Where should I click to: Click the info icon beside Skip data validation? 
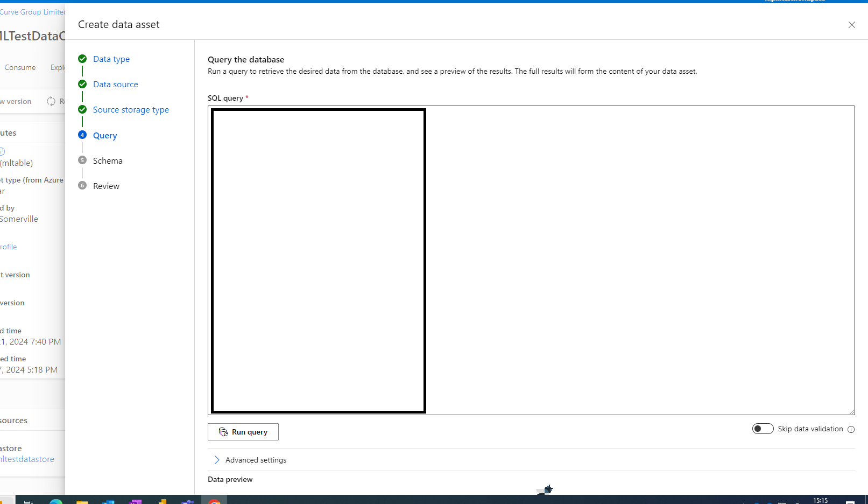(x=851, y=429)
